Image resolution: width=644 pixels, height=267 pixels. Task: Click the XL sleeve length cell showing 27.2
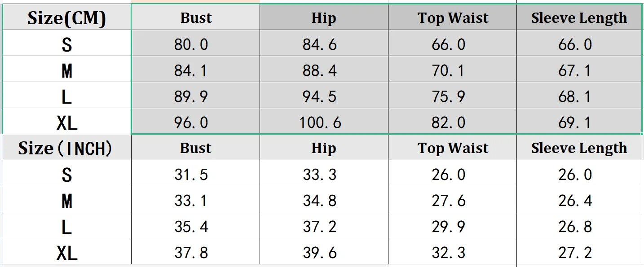tap(575, 253)
